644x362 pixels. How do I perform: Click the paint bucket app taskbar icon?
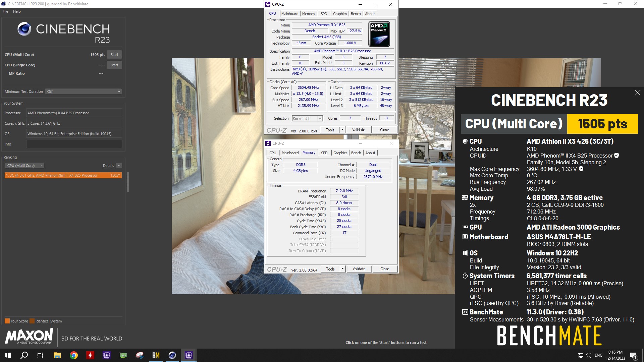pyautogui.click(x=140, y=355)
